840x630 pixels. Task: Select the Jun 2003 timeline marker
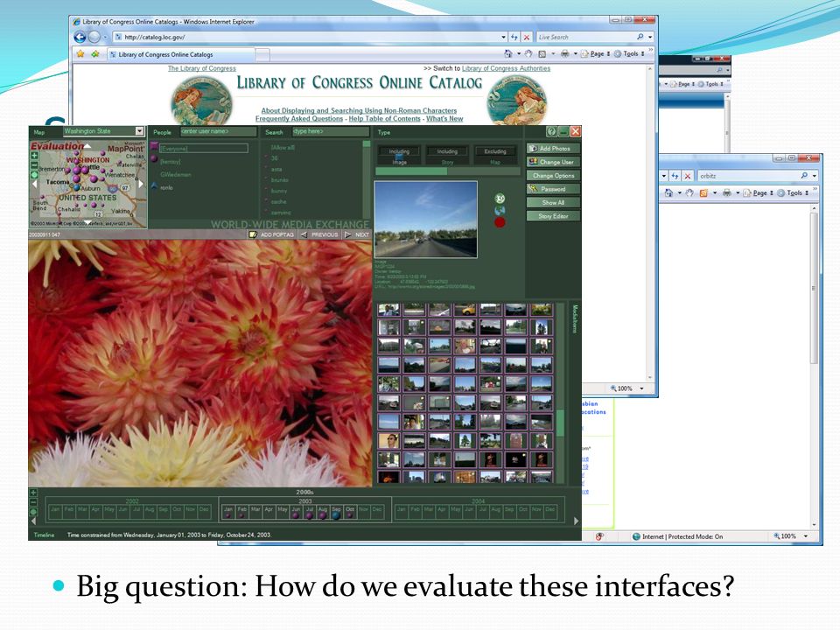tap(296, 514)
